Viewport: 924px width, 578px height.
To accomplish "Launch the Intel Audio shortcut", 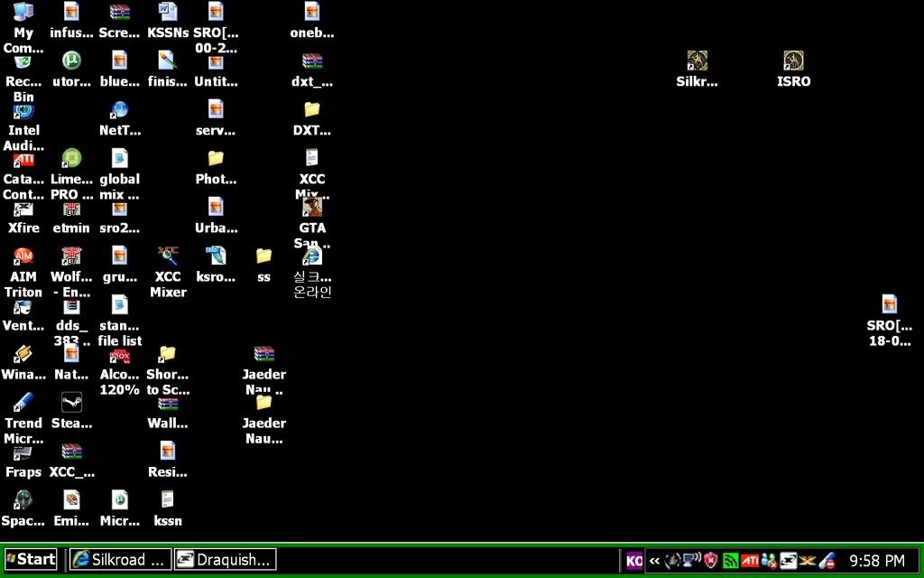I will (23, 111).
